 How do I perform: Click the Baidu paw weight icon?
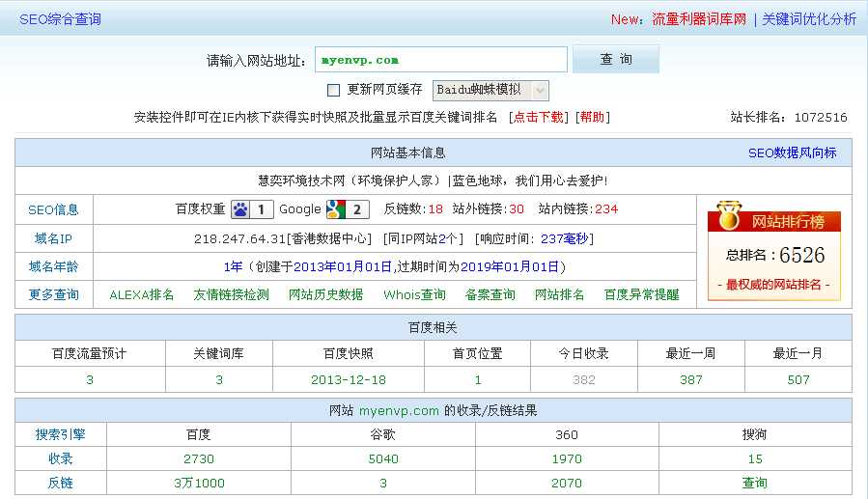tap(252, 209)
